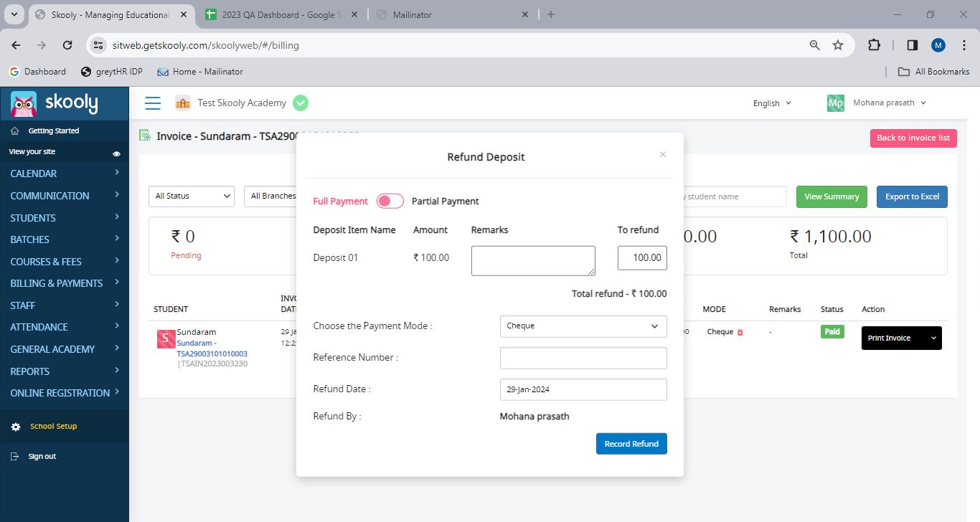The width and height of the screenshot is (980, 522).
Task: Click Sundaram's student avatar 'S'
Action: (166, 339)
